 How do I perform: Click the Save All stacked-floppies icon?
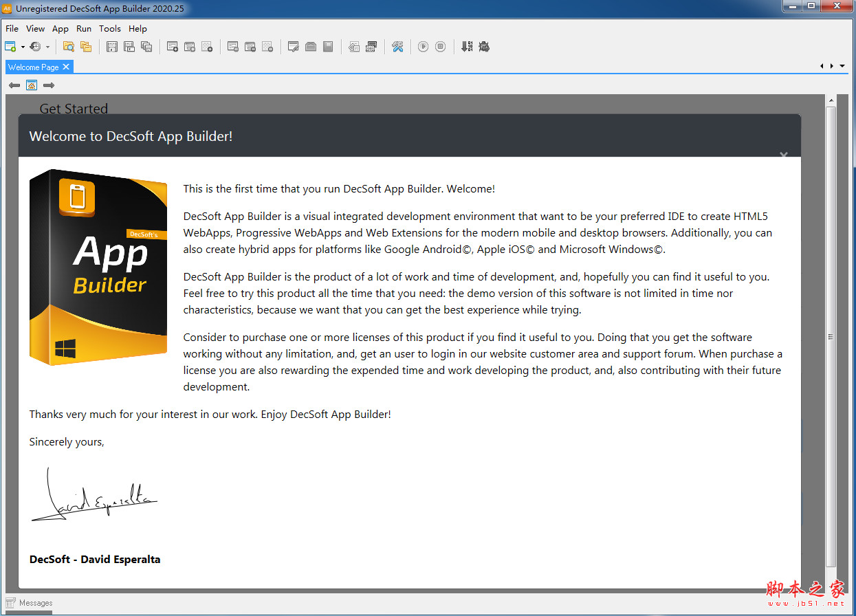[x=146, y=47]
